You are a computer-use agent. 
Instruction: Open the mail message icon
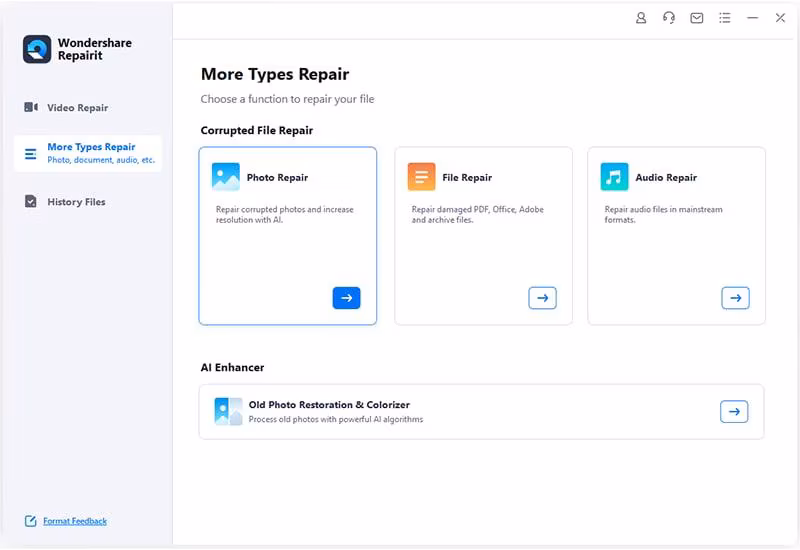tap(696, 18)
